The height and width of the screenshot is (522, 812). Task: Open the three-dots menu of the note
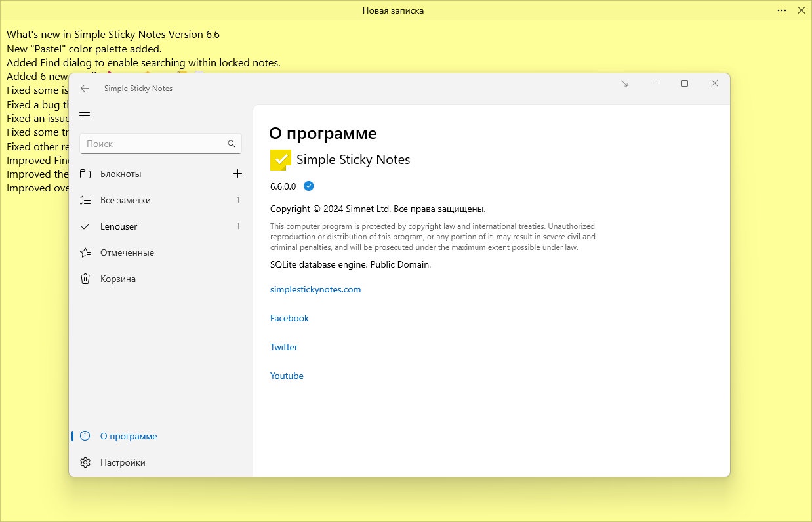click(x=781, y=10)
